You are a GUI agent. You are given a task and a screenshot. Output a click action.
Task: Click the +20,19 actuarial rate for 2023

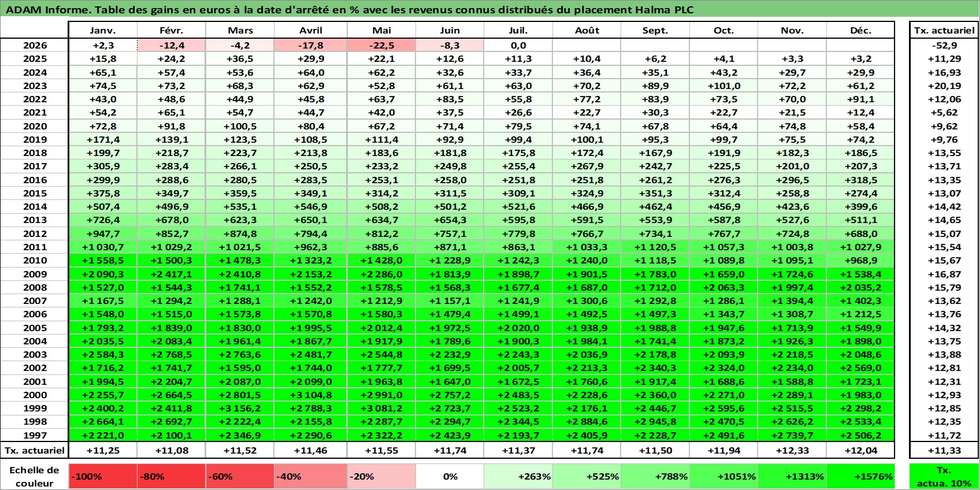pyautogui.click(x=944, y=86)
